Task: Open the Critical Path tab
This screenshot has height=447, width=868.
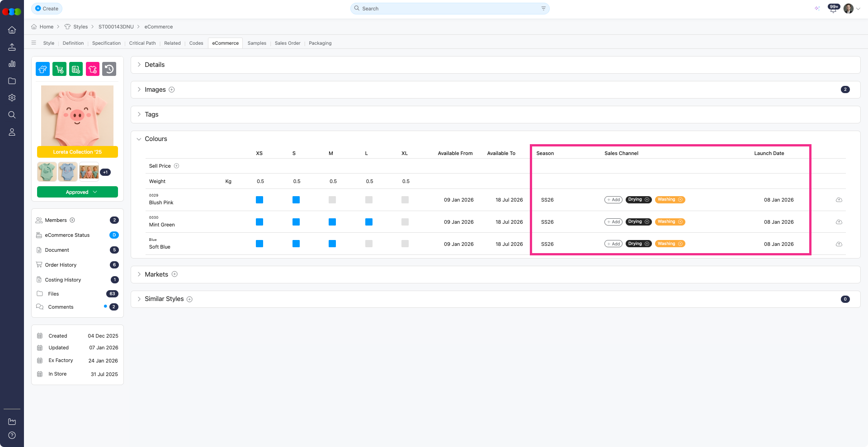Action: click(142, 43)
